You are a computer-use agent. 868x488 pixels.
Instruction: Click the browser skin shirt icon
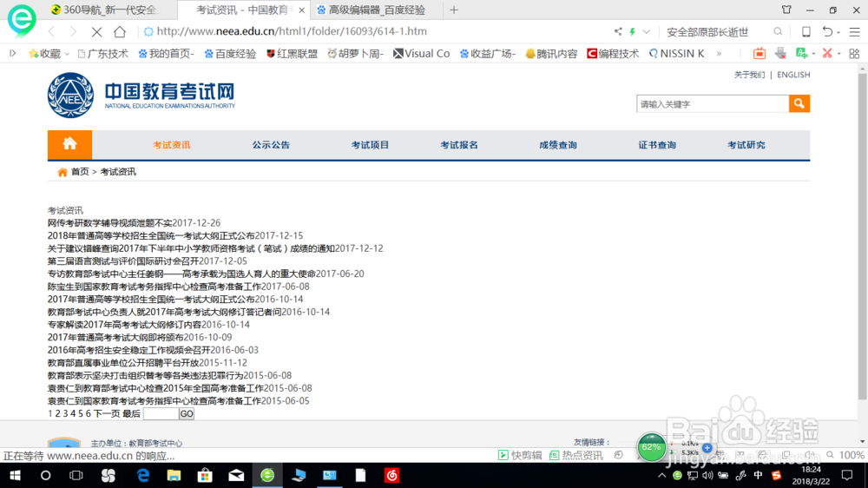pyautogui.click(x=786, y=10)
